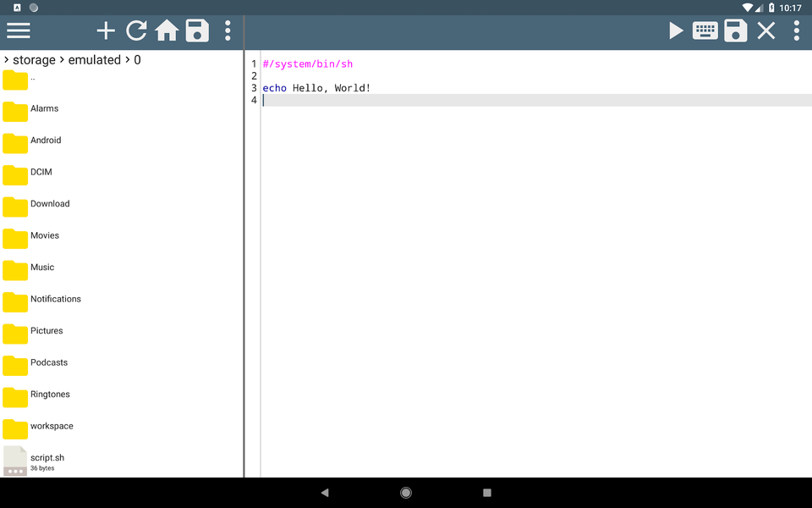This screenshot has width=812, height=508.
Task: Close the open script file
Action: coord(765,30)
